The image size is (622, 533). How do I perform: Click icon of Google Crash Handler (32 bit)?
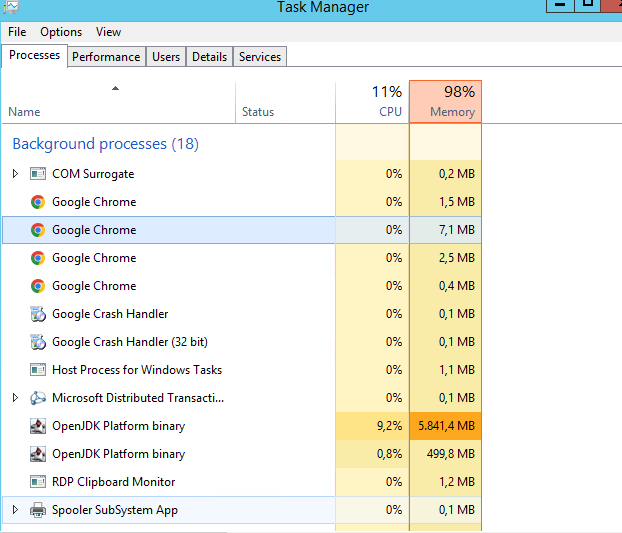pyautogui.click(x=38, y=342)
